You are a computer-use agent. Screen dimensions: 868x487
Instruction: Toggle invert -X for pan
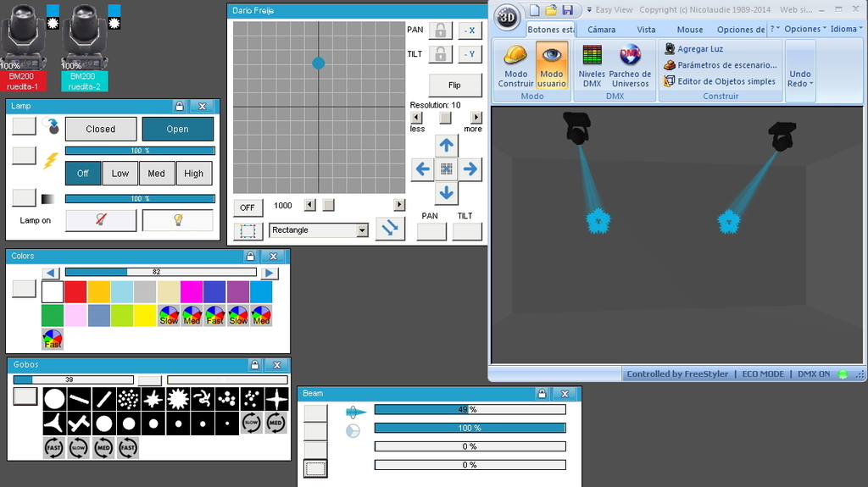tap(470, 30)
